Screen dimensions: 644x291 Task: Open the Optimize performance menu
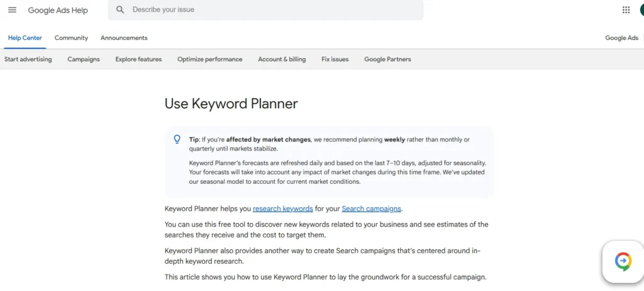[x=210, y=59]
